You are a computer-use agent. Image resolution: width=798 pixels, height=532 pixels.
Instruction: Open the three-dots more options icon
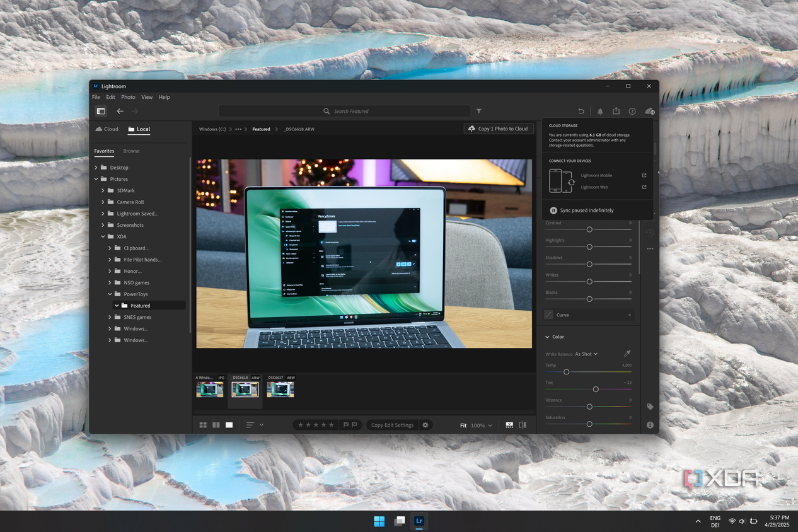(x=650, y=248)
